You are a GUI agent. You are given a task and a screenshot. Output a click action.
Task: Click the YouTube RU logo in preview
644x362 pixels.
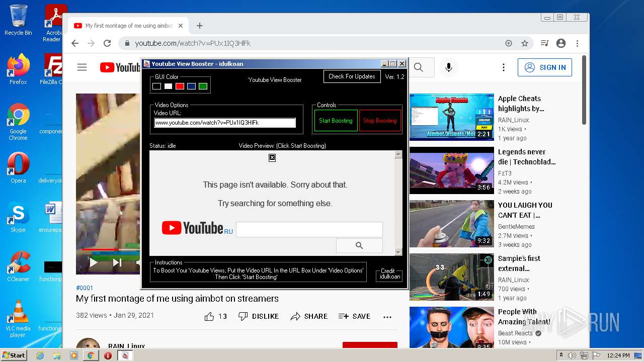tap(197, 228)
